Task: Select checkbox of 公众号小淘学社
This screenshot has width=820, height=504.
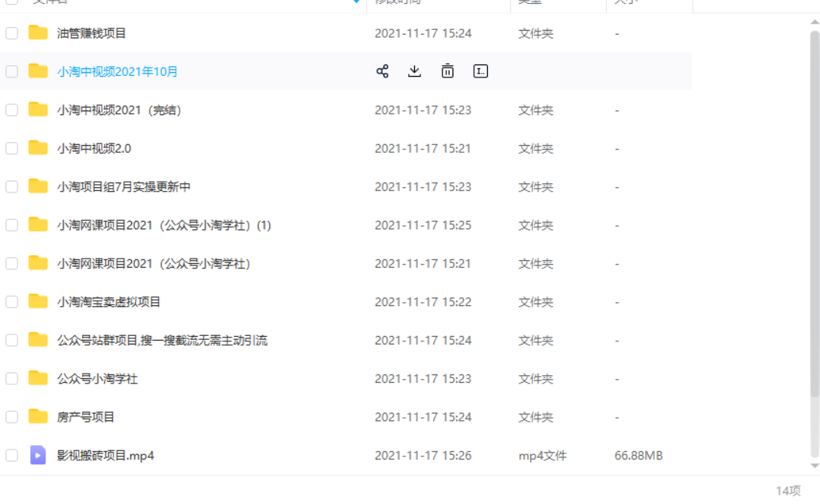Action: tap(12, 378)
